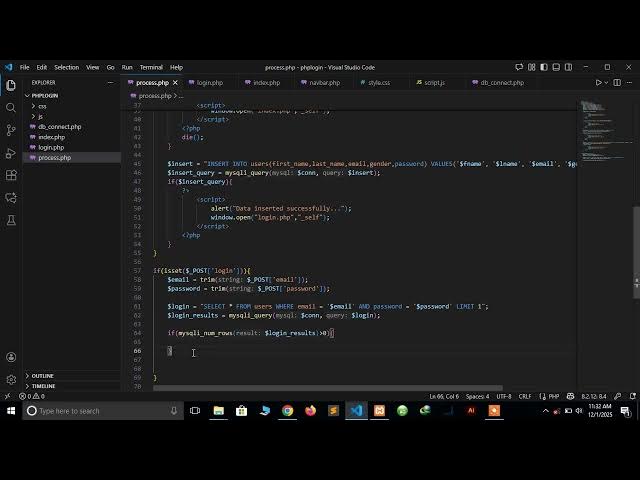The image size is (640, 480).
Task: Open the File menu
Action: click(x=24, y=67)
